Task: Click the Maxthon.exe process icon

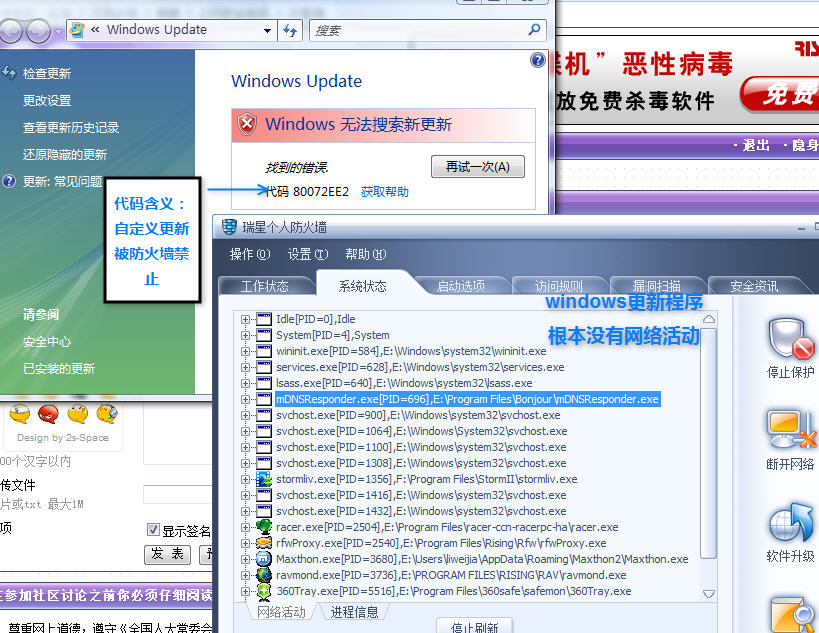Action: (x=264, y=559)
